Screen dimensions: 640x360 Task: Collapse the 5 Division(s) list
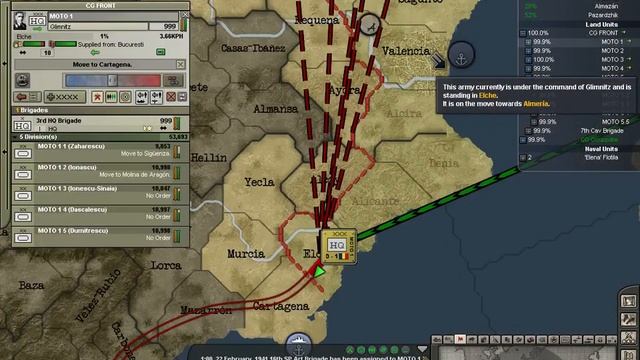tap(16, 137)
